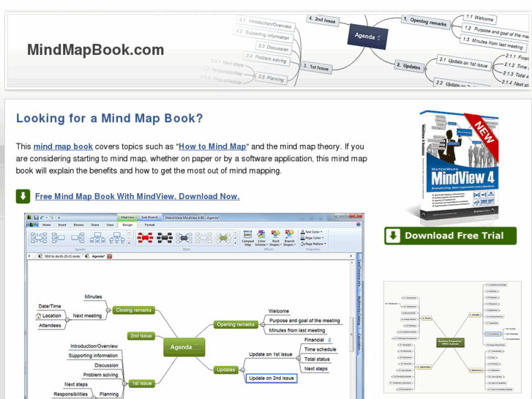Screen dimensions: 532x399
Task: Select the top-down org chart layout icon
Action: point(97,238)
